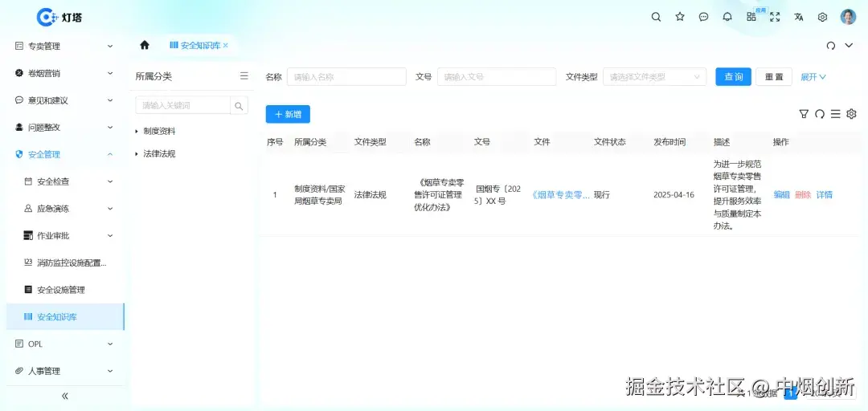Open favorites star icon in top bar

[680, 17]
